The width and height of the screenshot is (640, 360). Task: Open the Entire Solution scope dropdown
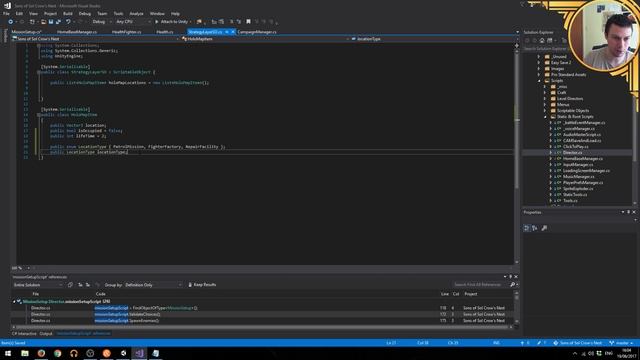pyautogui.click(x=38, y=285)
